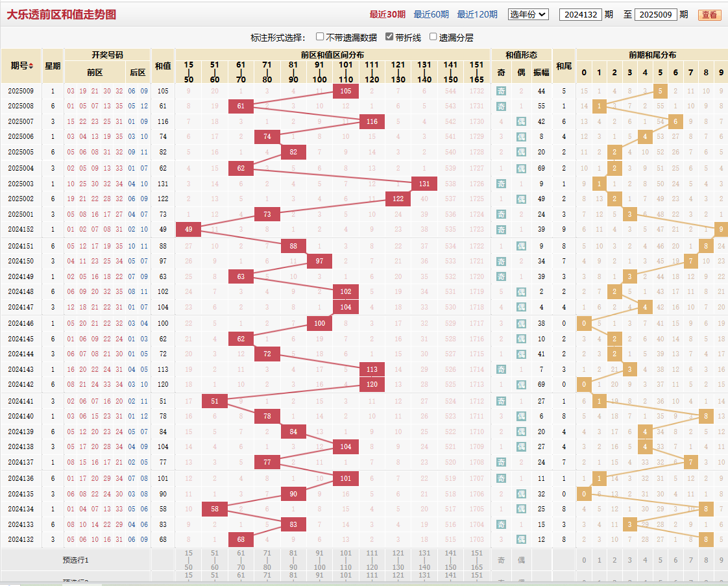The image size is (728, 586).
Task: Click the 151-165 range column header
Action: (476, 72)
